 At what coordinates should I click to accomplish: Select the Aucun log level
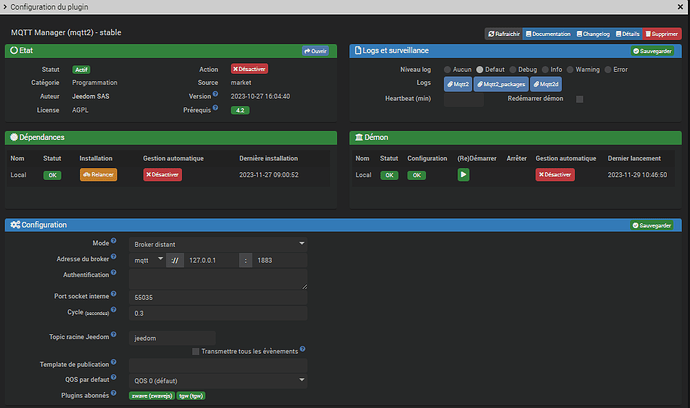click(x=448, y=70)
